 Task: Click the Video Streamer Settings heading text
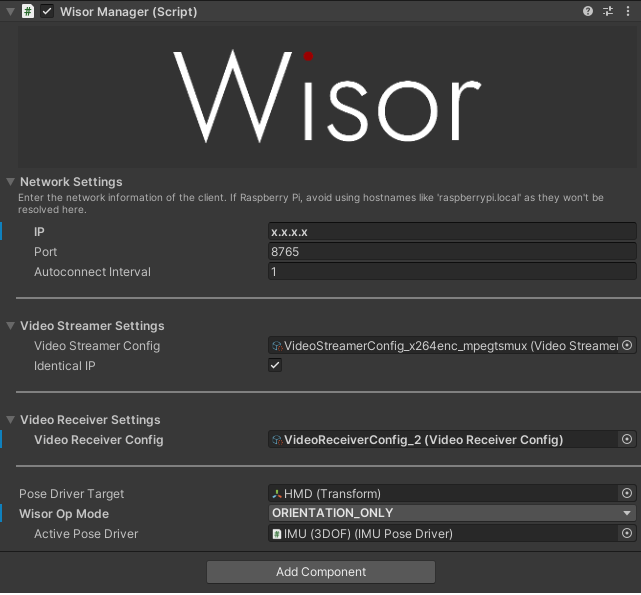click(x=92, y=326)
